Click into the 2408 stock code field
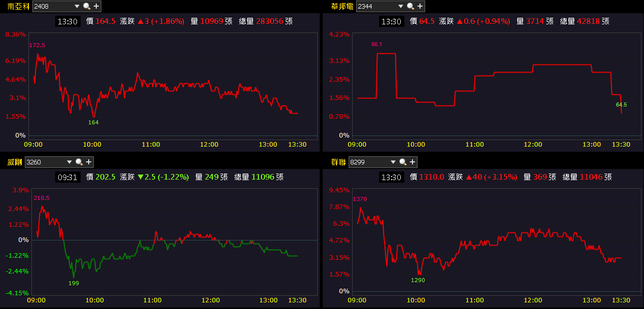 (x=53, y=7)
